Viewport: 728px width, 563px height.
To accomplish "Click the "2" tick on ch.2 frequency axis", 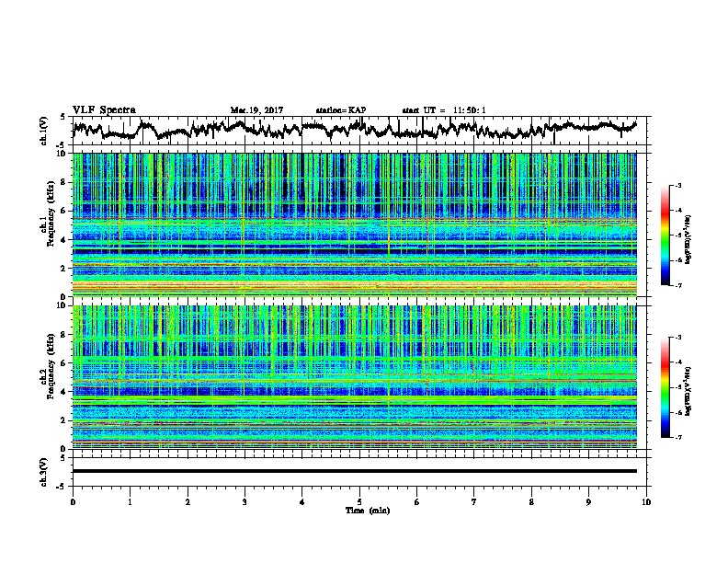I will [x=65, y=420].
